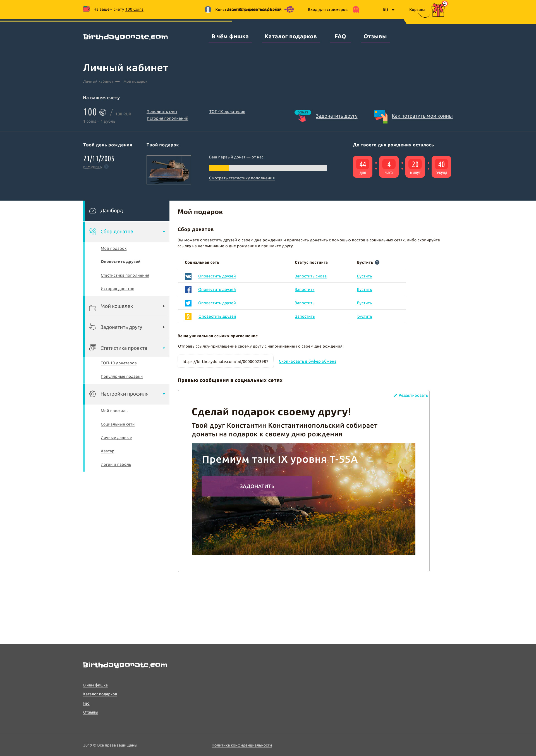Click the wallet icon in the top bar
This screenshot has height=756, width=536.
click(87, 9)
